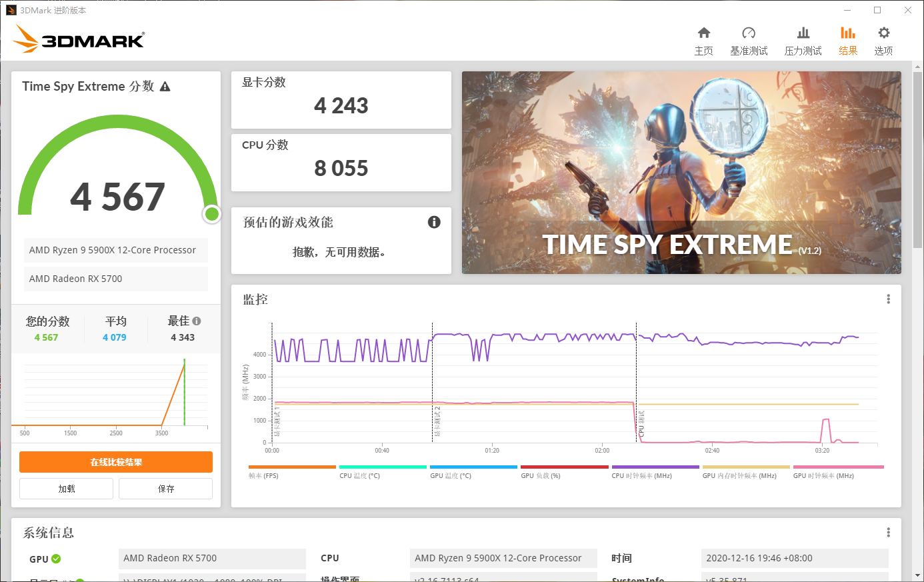The width and height of the screenshot is (924, 582).
Task: Click the scrollbar down arrow
Action: tap(918, 575)
